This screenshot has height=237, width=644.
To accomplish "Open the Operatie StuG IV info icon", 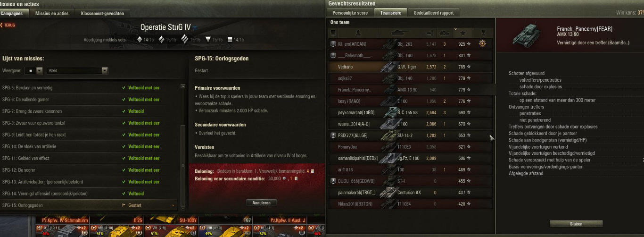I will click(x=195, y=28).
